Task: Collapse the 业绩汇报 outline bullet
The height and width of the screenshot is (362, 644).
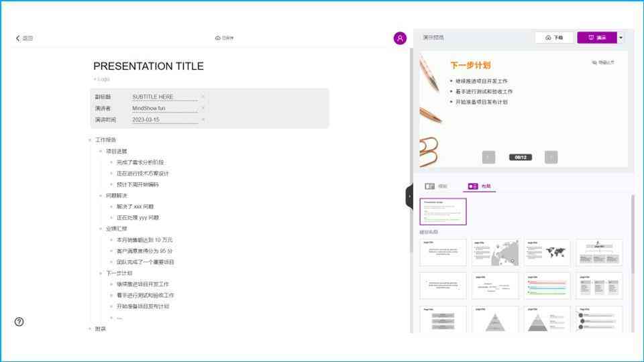Action: [x=101, y=229]
